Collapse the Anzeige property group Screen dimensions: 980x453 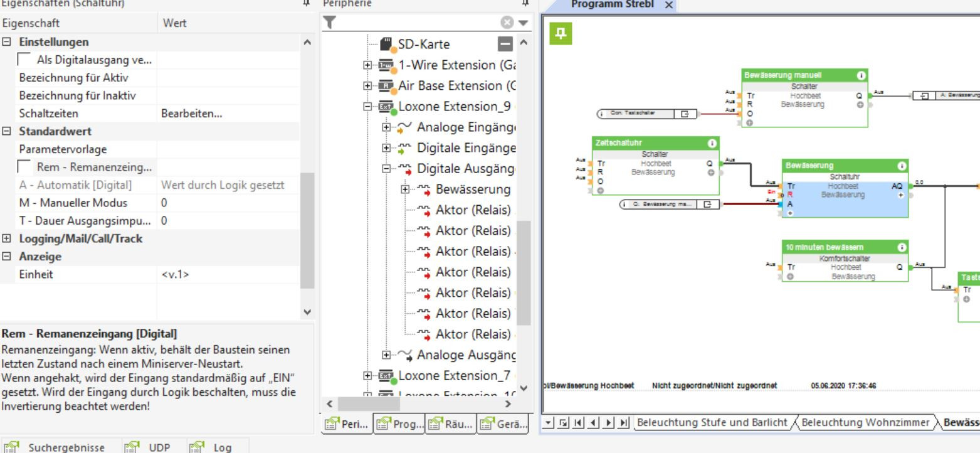[x=7, y=257]
